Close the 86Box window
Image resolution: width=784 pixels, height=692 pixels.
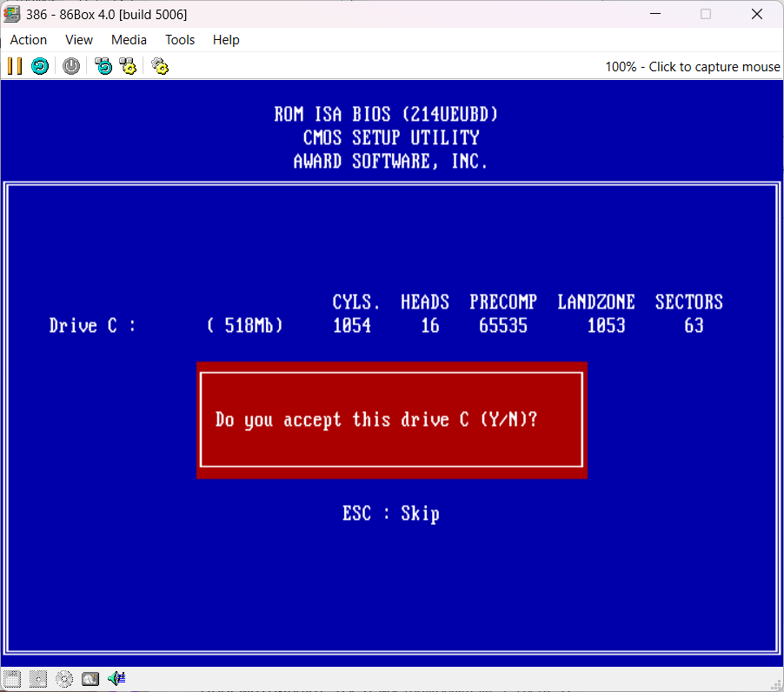click(x=757, y=14)
